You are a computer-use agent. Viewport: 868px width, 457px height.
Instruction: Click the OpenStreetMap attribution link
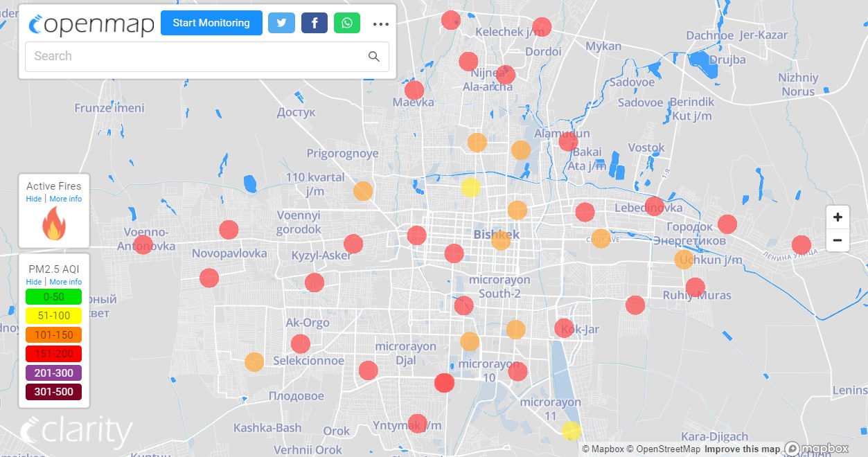tap(663, 449)
